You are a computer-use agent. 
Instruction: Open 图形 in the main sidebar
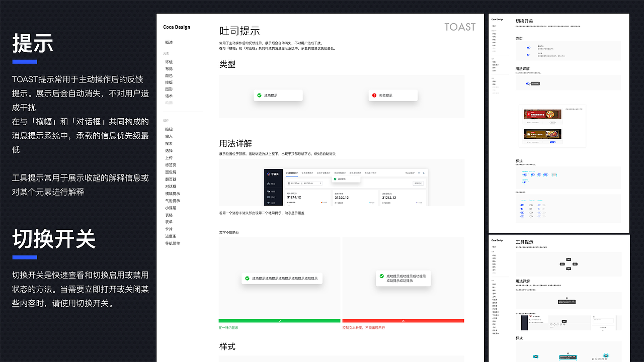pyautogui.click(x=169, y=89)
